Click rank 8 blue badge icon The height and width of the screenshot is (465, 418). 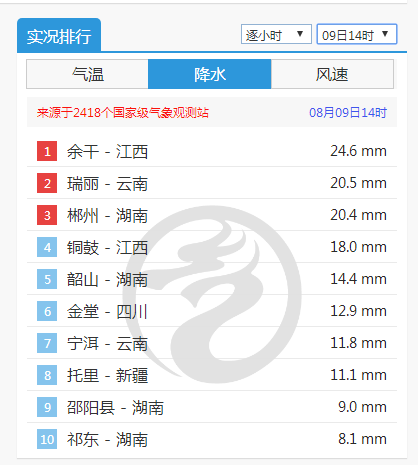pyautogui.click(x=47, y=375)
